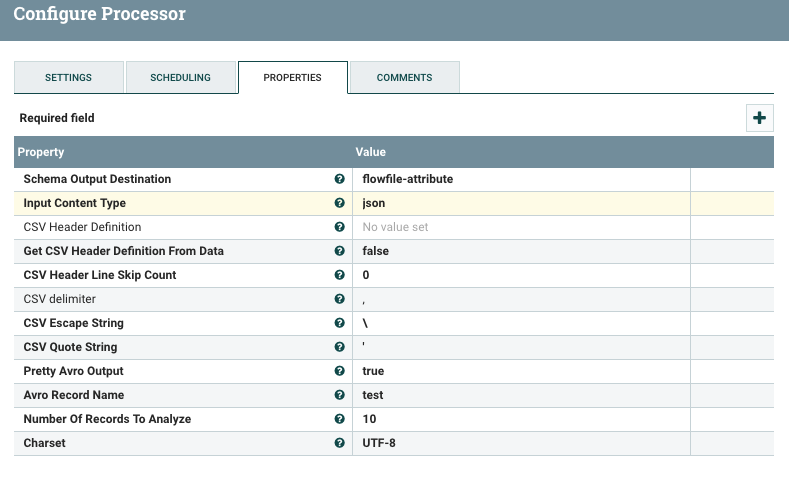Click help icon for CSV Header Line Skip Count
The height and width of the screenshot is (479, 789).
click(x=340, y=275)
